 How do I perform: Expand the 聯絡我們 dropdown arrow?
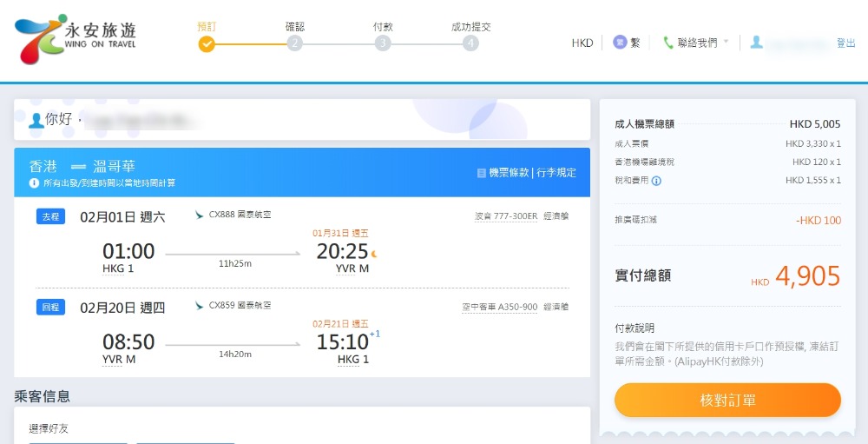click(726, 42)
